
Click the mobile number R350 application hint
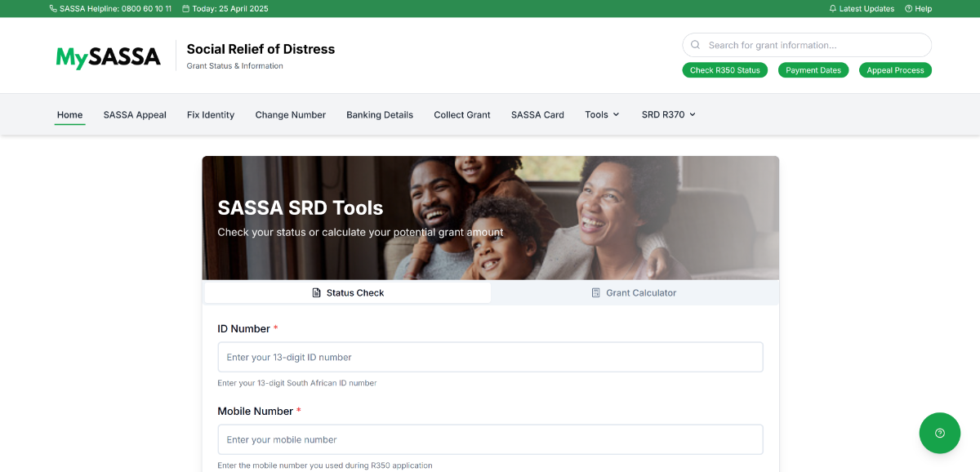325,465
